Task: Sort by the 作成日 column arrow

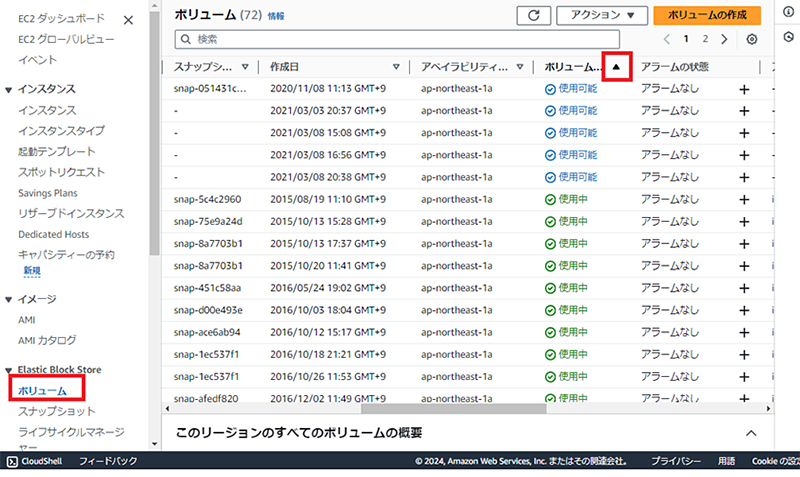Action: pos(396,67)
